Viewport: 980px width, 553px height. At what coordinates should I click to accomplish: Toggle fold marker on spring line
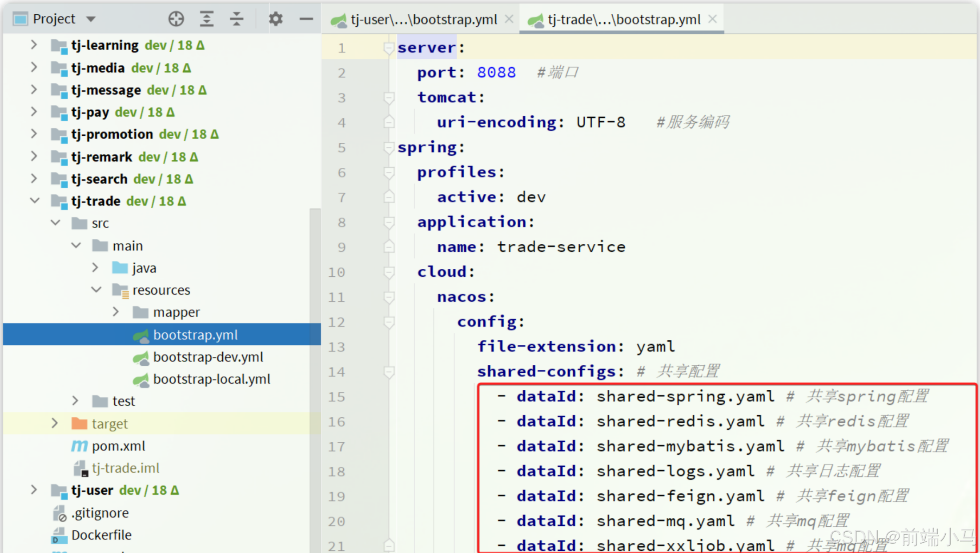click(389, 147)
